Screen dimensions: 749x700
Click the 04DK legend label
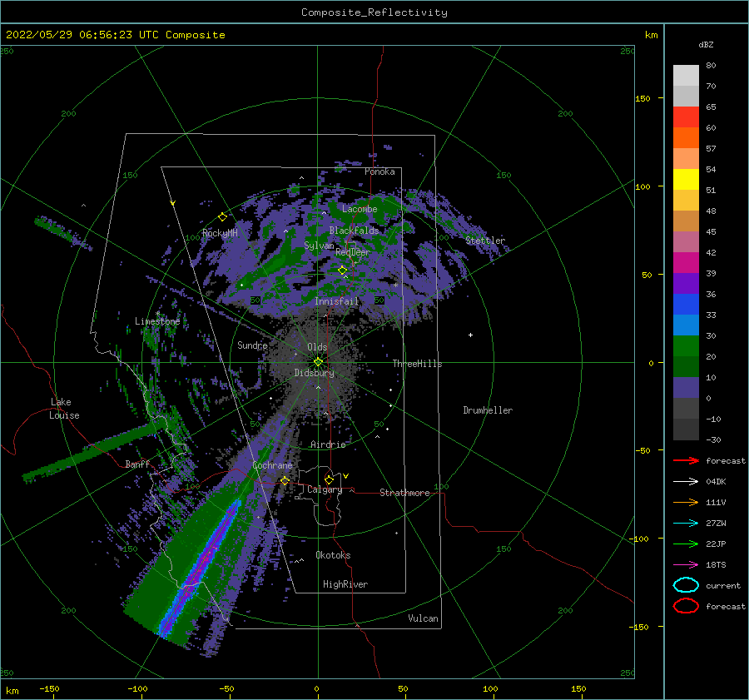[716, 482]
